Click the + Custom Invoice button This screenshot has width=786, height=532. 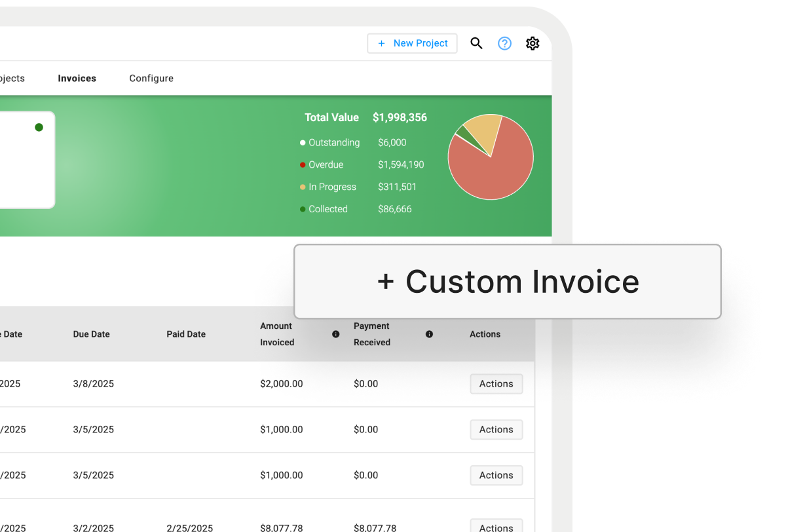pyautogui.click(x=508, y=282)
